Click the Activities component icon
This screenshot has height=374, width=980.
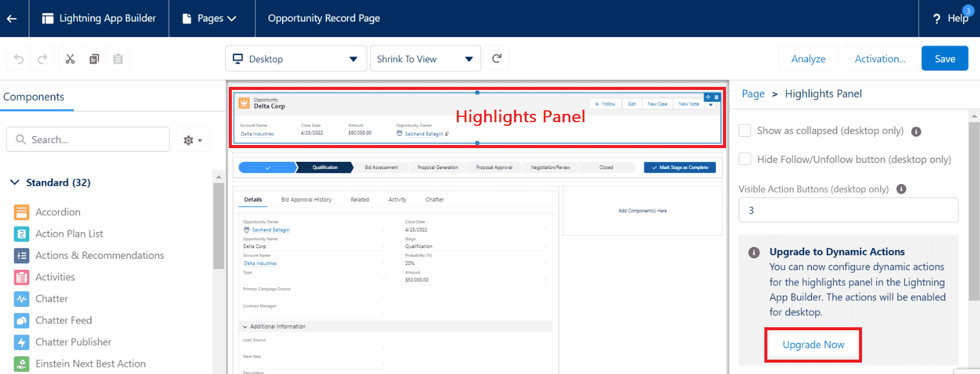(x=22, y=277)
